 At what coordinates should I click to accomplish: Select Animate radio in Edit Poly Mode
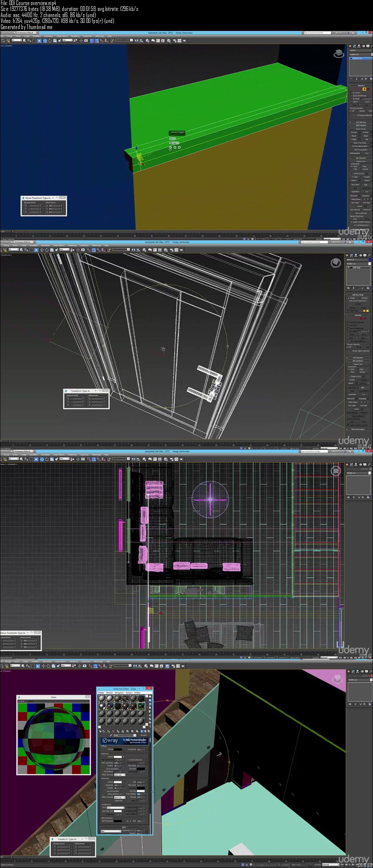click(x=360, y=298)
